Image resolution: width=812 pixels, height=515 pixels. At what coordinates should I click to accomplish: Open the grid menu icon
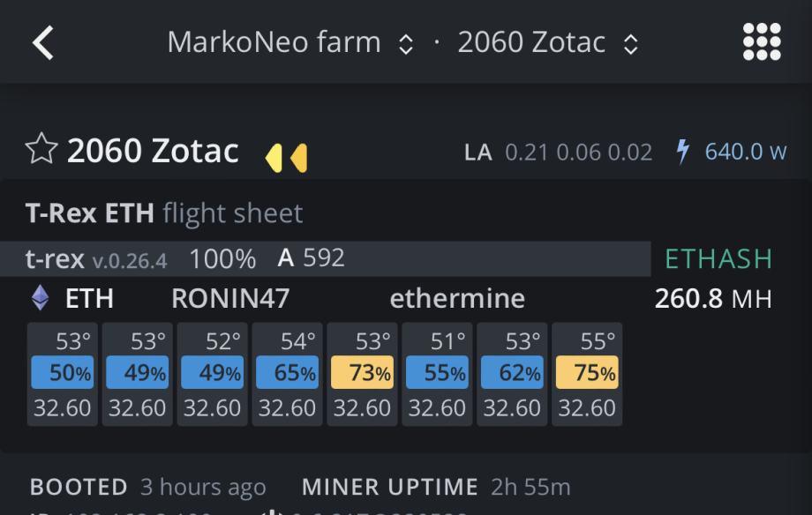click(761, 41)
